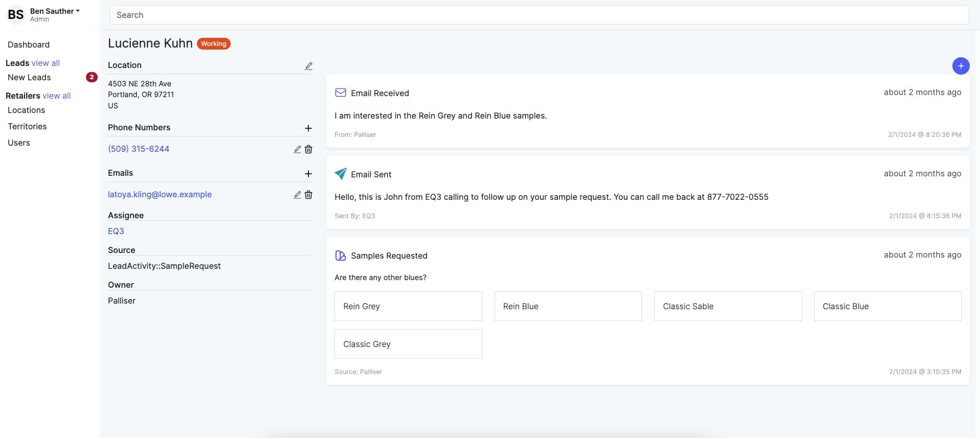Delete the phone number with trash icon

point(308,149)
